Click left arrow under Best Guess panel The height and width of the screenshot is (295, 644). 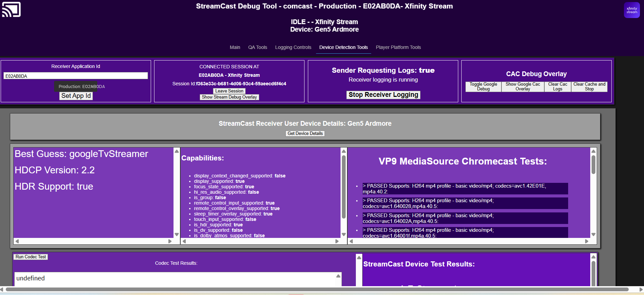click(17, 241)
